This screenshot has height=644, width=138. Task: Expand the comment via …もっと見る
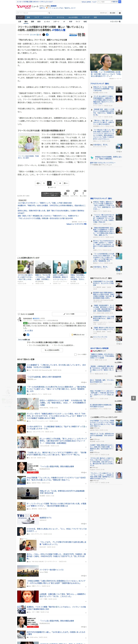tap(28, 330)
